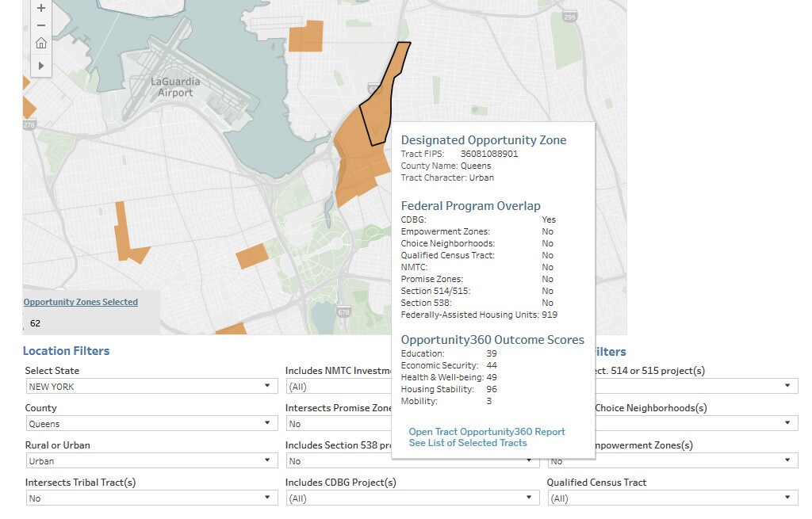Zoom out of the map
The image size is (812, 519).
[x=41, y=25]
